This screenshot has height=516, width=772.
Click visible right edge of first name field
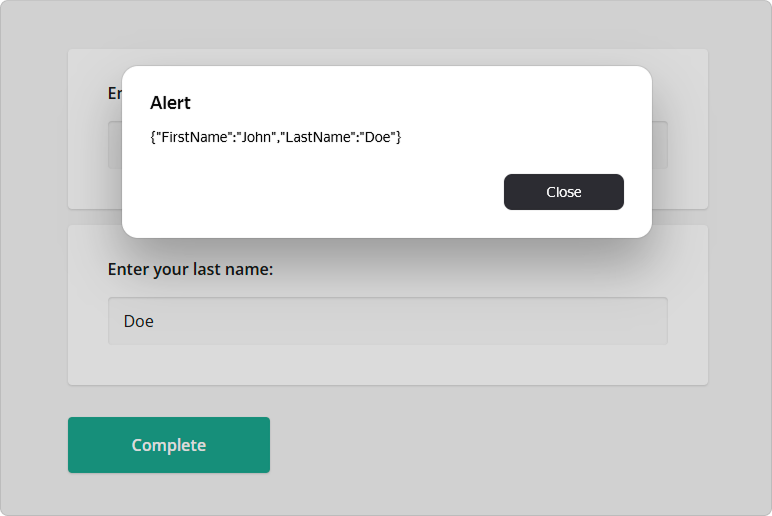coord(660,145)
